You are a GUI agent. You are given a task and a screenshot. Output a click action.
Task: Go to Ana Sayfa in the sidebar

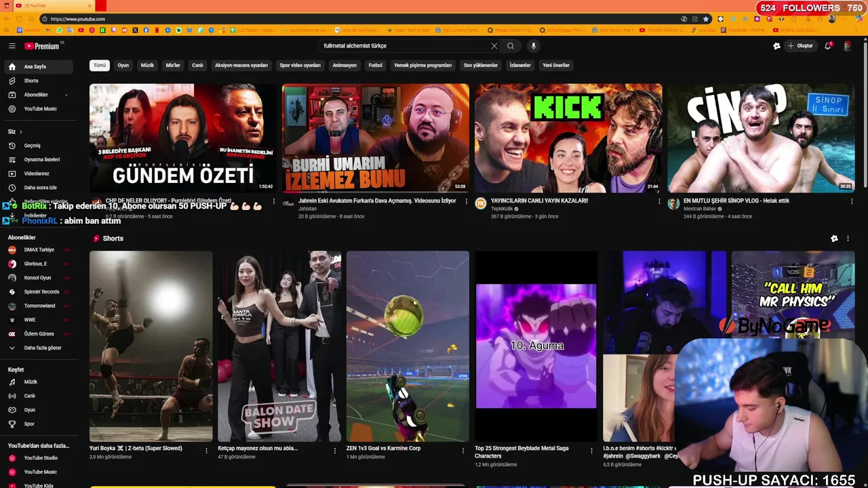[39, 66]
